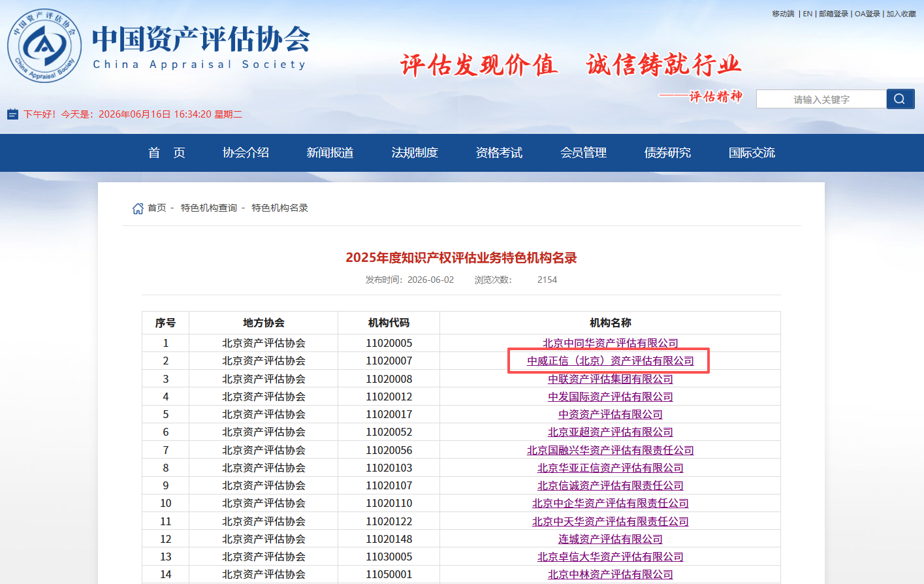The image size is (924, 584).
Task: Open the 首页 navigation menu
Action: 167,153
